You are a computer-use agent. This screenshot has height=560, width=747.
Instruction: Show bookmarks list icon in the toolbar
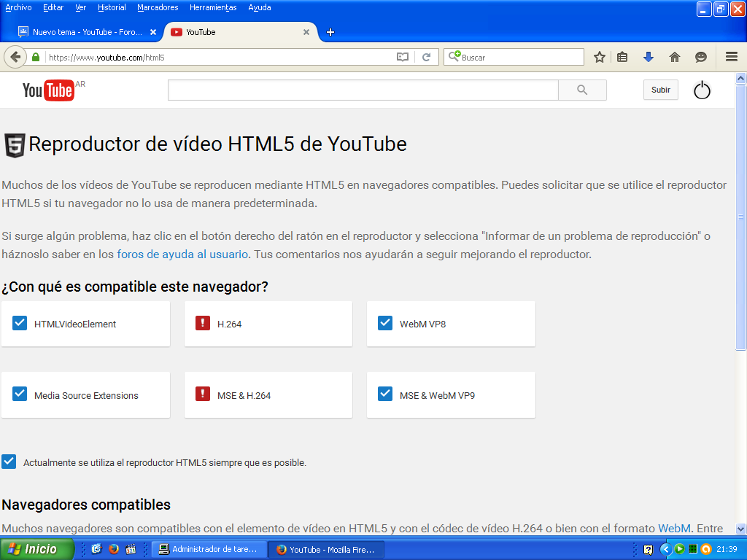[x=622, y=57]
